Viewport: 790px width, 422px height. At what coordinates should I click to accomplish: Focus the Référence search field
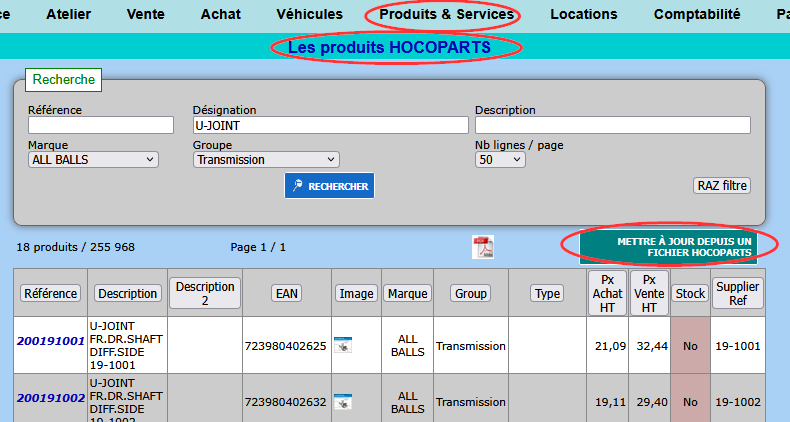[x=101, y=125]
